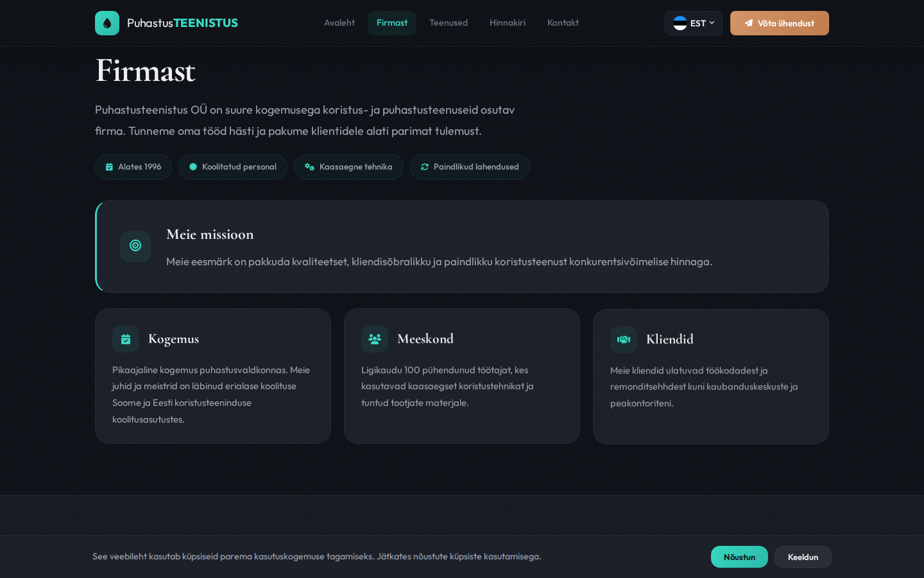This screenshot has height=578, width=924.
Task: Click the Alates 1996 badge
Action: click(x=133, y=167)
